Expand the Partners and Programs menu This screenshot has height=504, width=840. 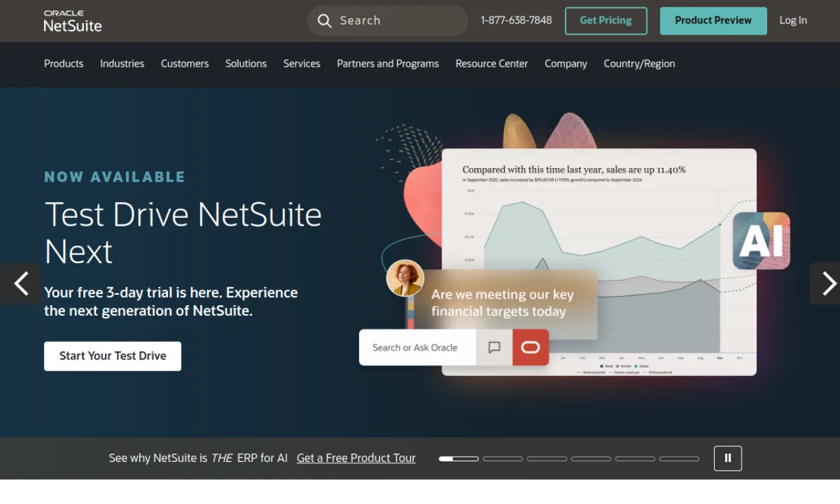point(388,64)
